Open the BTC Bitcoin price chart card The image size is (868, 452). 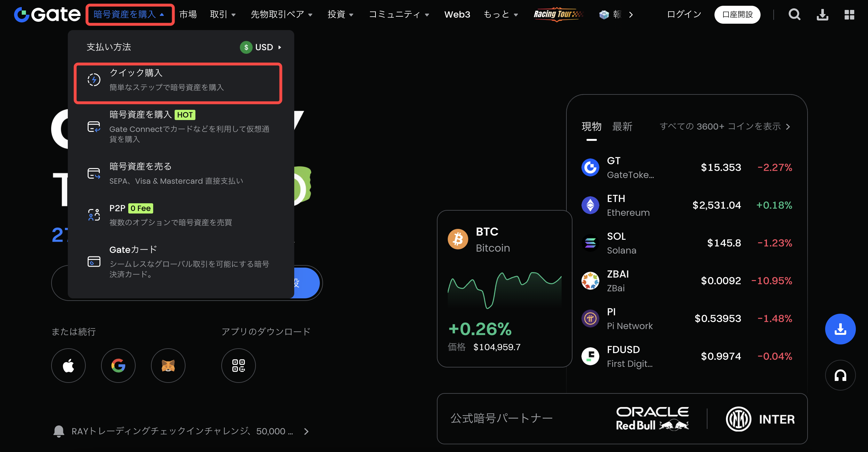coord(504,289)
